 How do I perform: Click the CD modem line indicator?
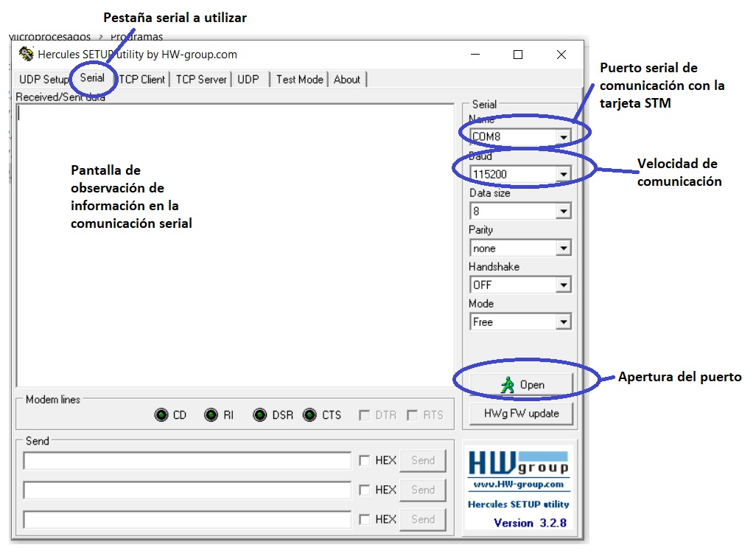coord(161,415)
